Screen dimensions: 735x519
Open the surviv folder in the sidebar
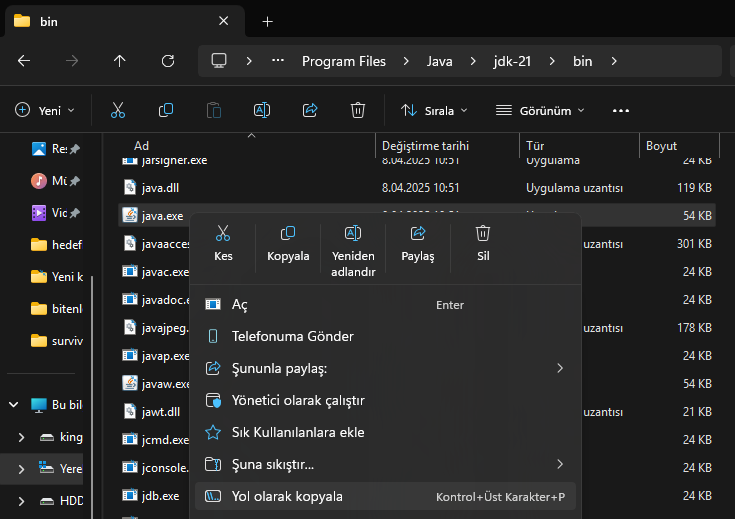[x=55, y=341]
